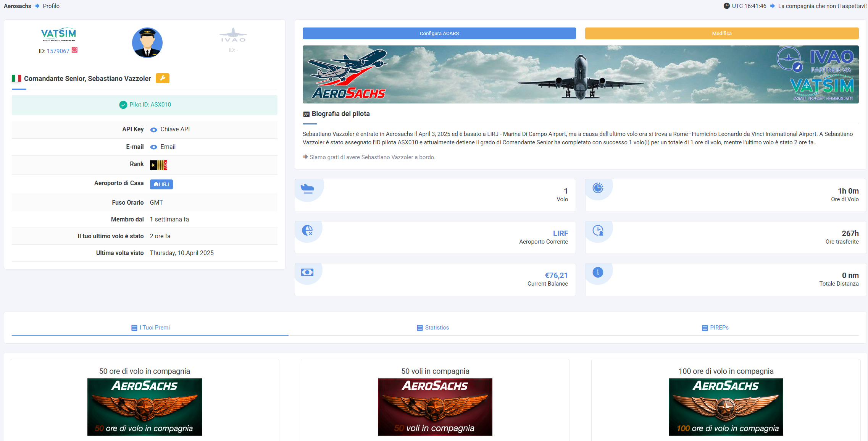The width and height of the screenshot is (868, 441).
Task: Reveal the API key with eye icon
Action: click(x=153, y=130)
